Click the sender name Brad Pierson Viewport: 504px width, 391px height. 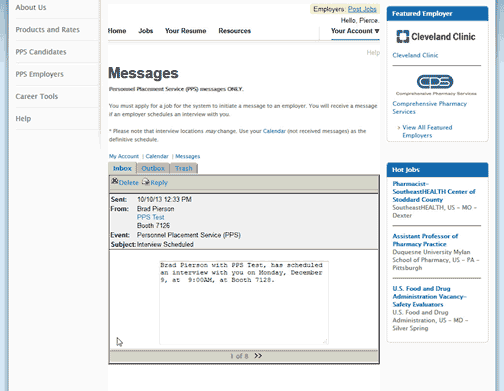click(x=156, y=209)
